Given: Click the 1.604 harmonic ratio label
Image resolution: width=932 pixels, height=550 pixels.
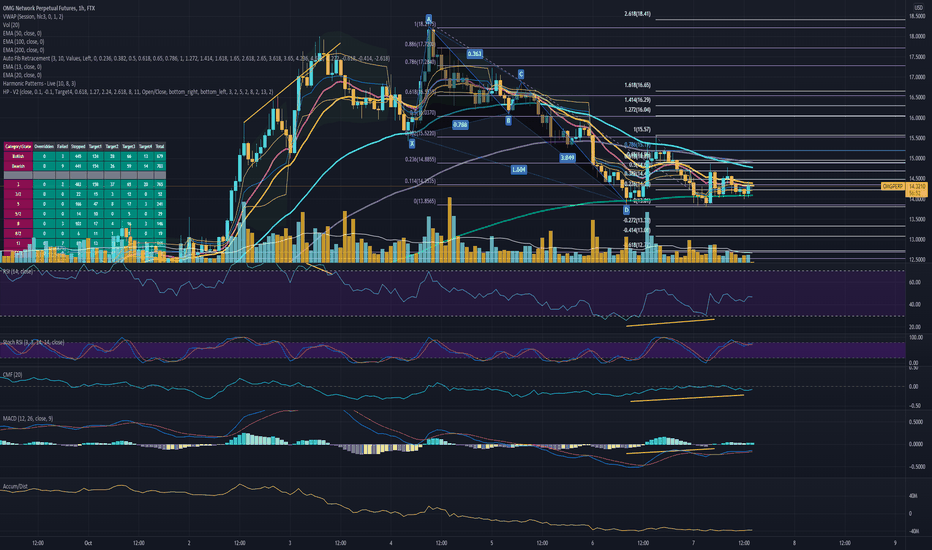Looking at the screenshot, I should tap(519, 169).
